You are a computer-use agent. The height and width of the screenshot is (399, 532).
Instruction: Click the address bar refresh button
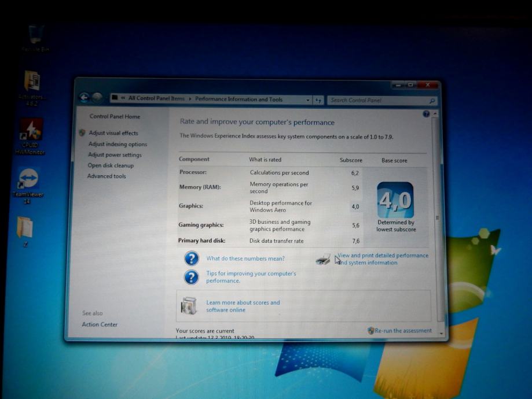click(318, 100)
